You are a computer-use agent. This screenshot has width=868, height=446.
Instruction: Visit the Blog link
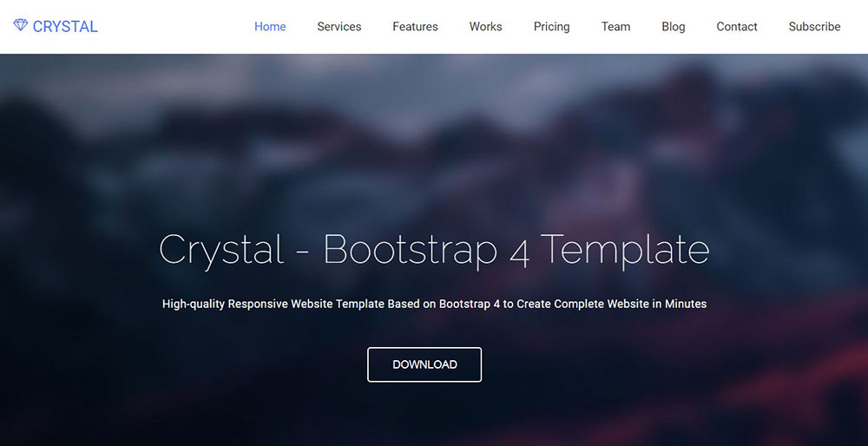click(673, 27)
